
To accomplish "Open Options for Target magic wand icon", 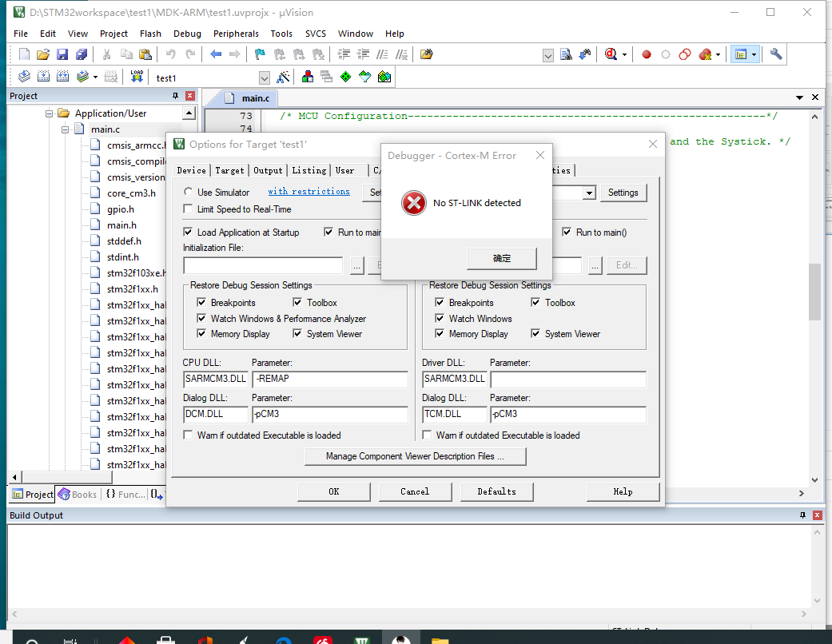I will [284, 77].
